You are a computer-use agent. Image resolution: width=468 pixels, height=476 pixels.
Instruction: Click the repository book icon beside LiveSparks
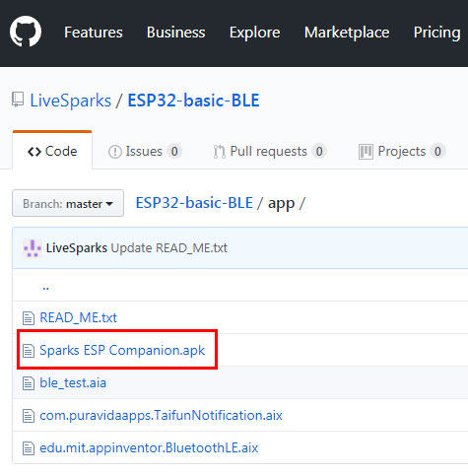click(18, 100)
